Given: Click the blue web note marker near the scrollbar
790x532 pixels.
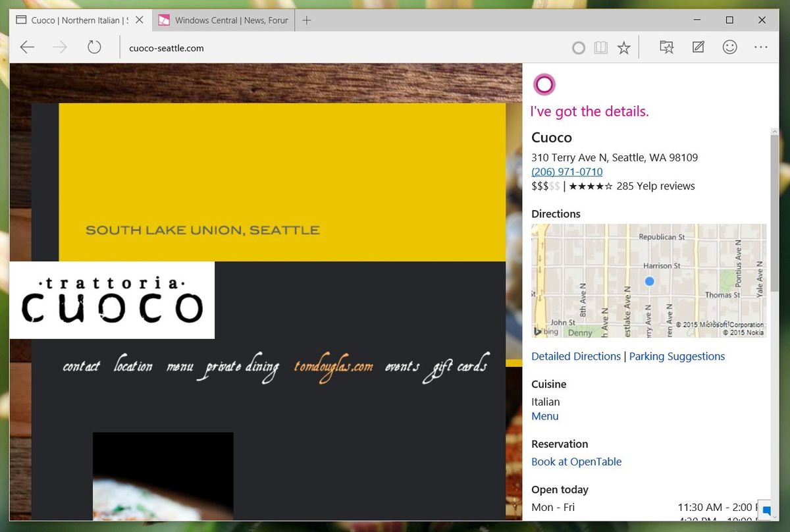Looking at the screenshot, I should coord(766,510).
